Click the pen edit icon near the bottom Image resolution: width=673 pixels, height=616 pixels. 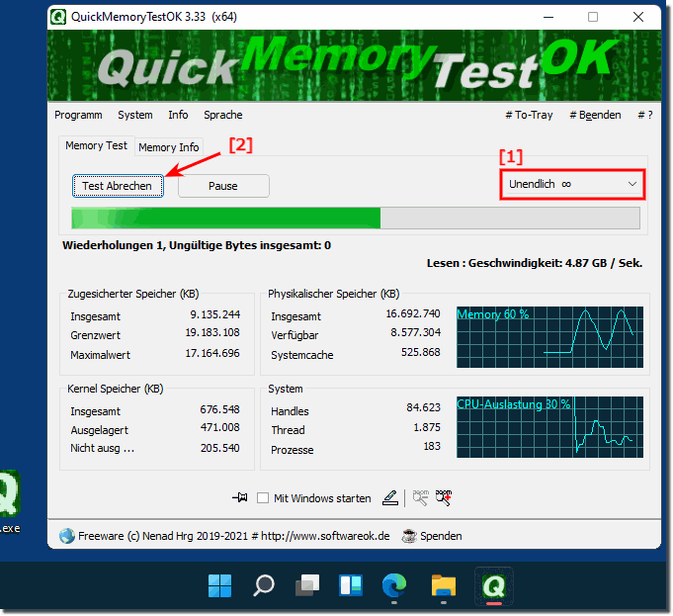[390, 498]
